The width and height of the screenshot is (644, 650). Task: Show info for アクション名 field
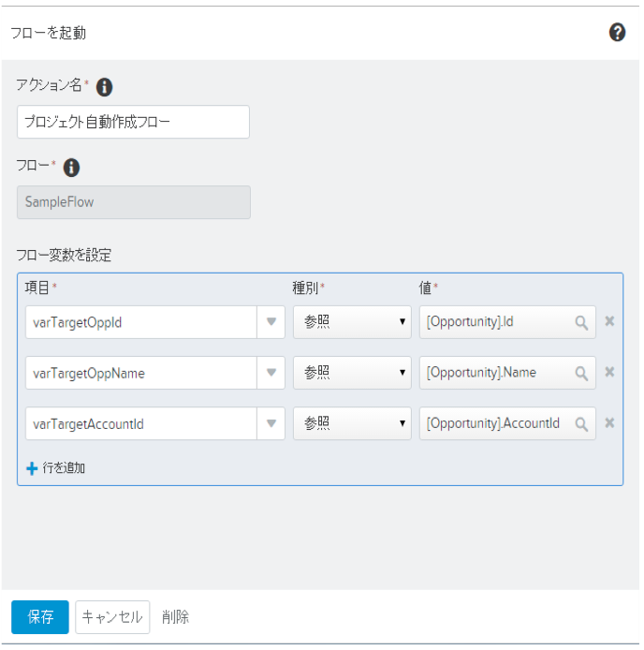point(104,87)
